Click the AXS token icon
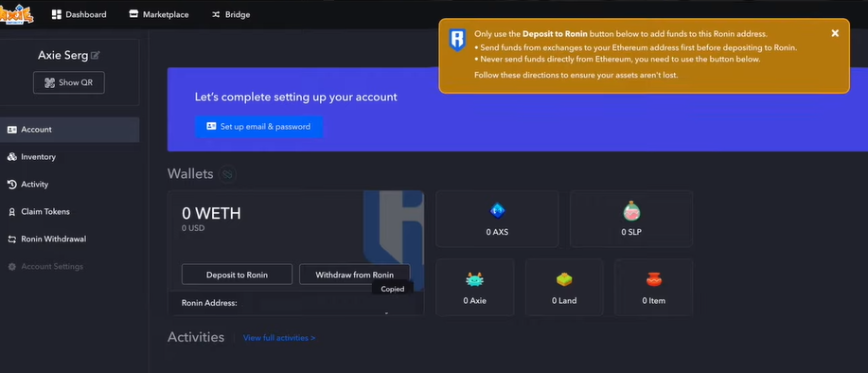This screenshot has height=373, width=868. (x=497, y=210)
